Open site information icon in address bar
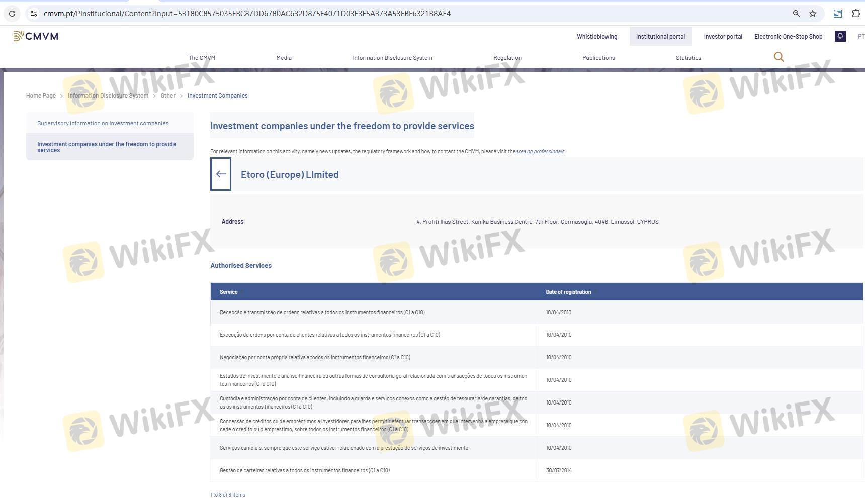 coord(34,14)
